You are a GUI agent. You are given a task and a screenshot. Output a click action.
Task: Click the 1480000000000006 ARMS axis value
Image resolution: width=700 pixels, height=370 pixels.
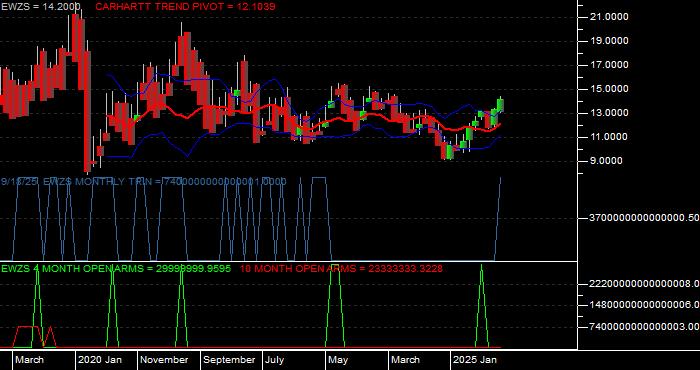(644, 305)
